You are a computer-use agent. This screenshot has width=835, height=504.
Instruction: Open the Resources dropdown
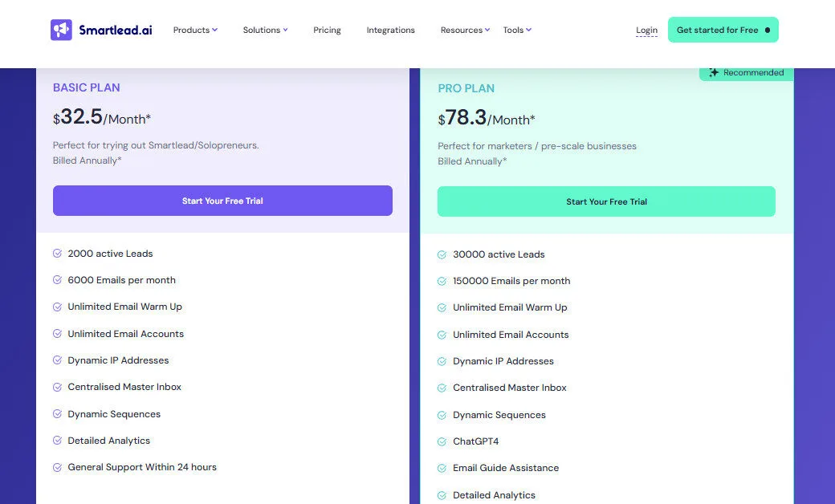(x=464, y=30)
